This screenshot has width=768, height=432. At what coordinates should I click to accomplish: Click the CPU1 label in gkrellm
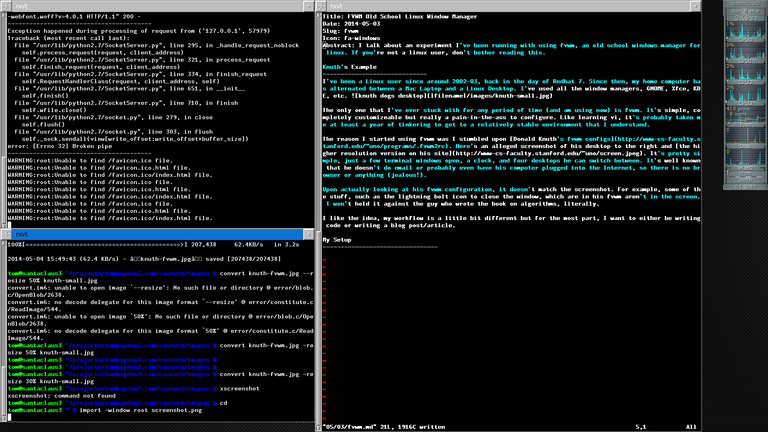(745, 61)
